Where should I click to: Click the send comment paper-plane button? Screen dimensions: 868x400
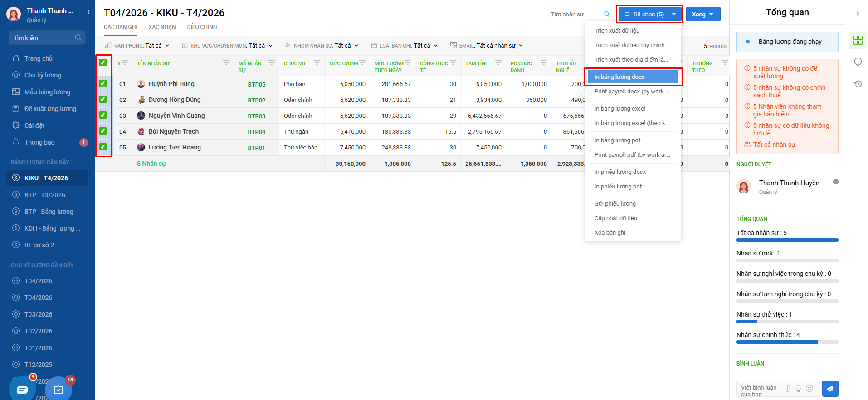830,388
